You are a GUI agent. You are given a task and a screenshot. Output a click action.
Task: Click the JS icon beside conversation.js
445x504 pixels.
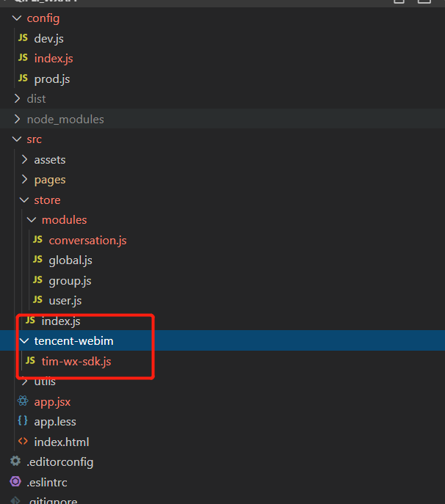37,239
